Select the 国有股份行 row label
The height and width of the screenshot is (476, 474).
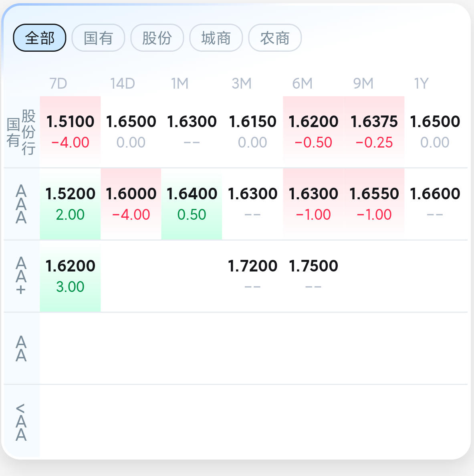coord(22,132)
